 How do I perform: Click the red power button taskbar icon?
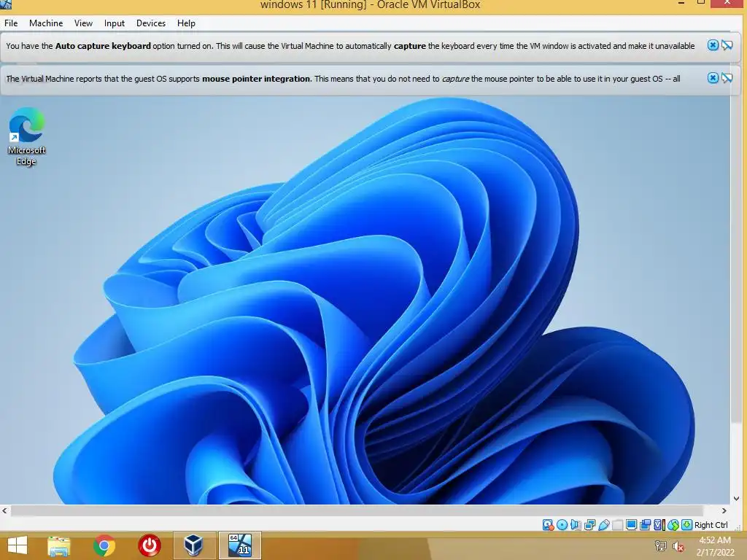(150, 545)
